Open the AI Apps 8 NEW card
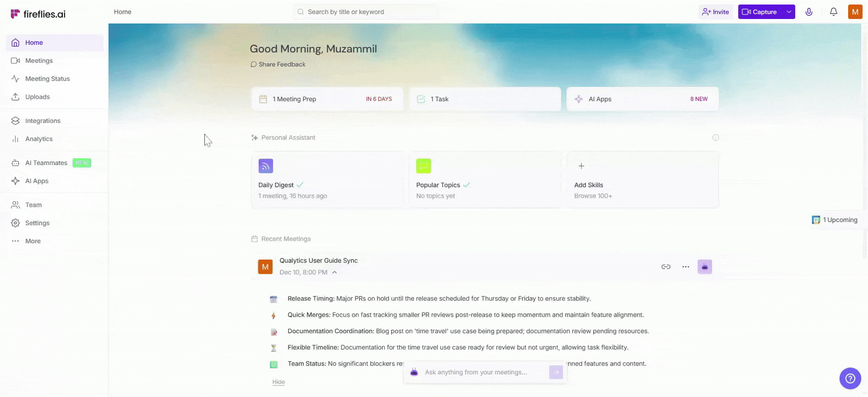The image size is (868, 397). (642, 99)
